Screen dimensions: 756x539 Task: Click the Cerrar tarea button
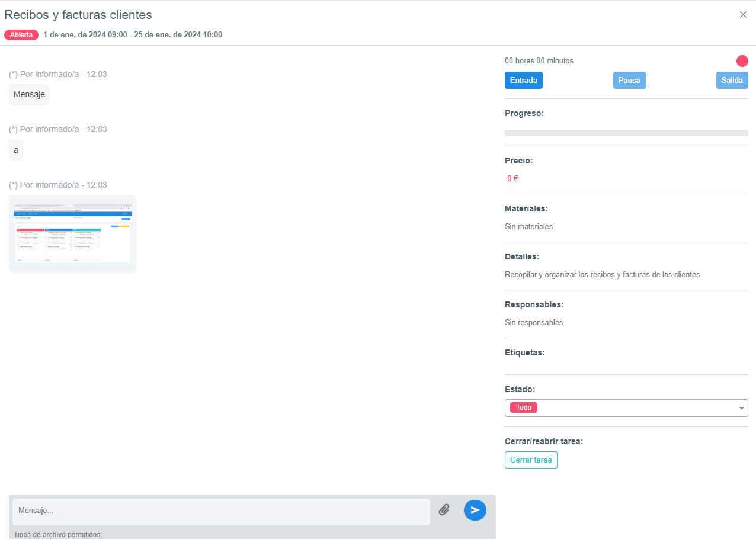[x=531, y=460]
